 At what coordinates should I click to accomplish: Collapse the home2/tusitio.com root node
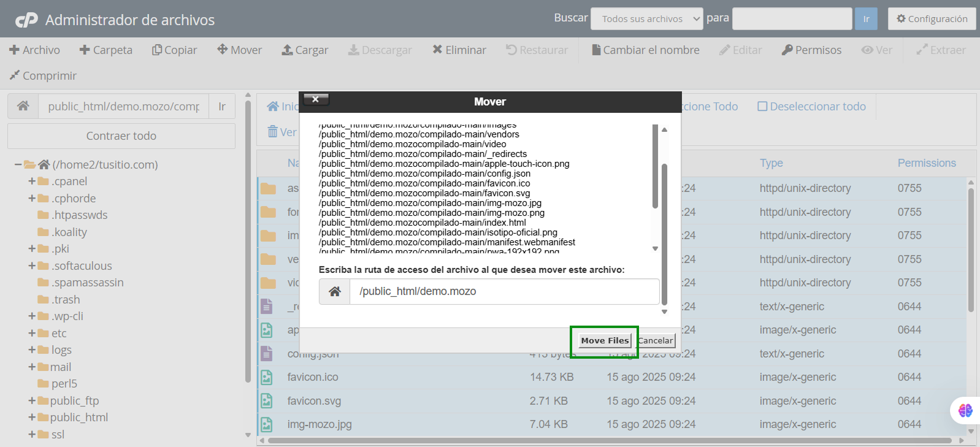click(x=18, y=164)
